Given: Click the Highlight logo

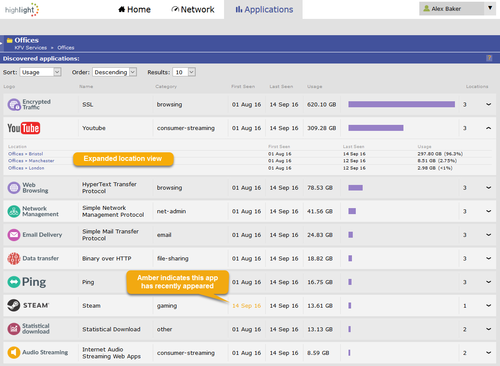Looking at the screenshot, I should [x=22, y=10].
